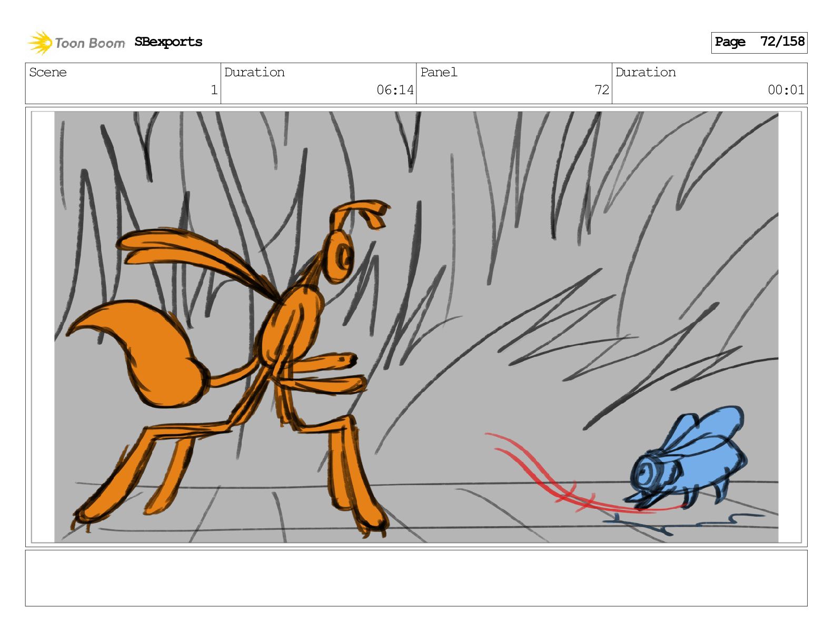
Task: Select the Panel label
Action: point(439,72)
